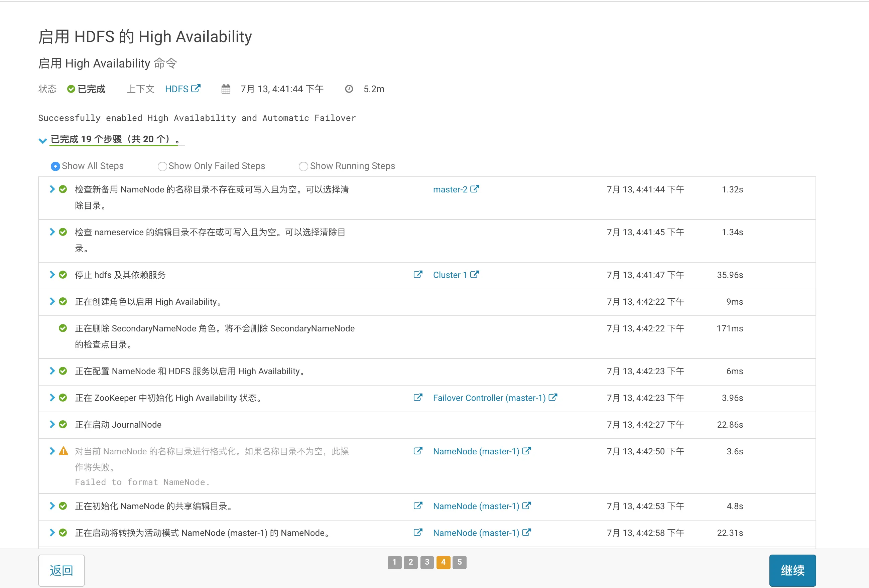Click external icon after Failover Controller (master-1)
Screen dimensions: 869x588
[x=553, y=398]
